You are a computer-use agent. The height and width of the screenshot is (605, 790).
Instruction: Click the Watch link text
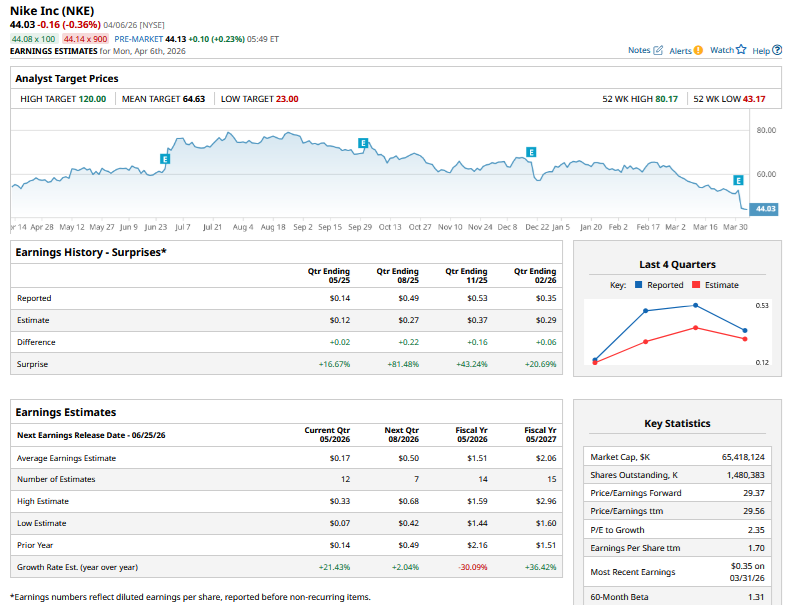pyautogui.click(x=721, y=50)
